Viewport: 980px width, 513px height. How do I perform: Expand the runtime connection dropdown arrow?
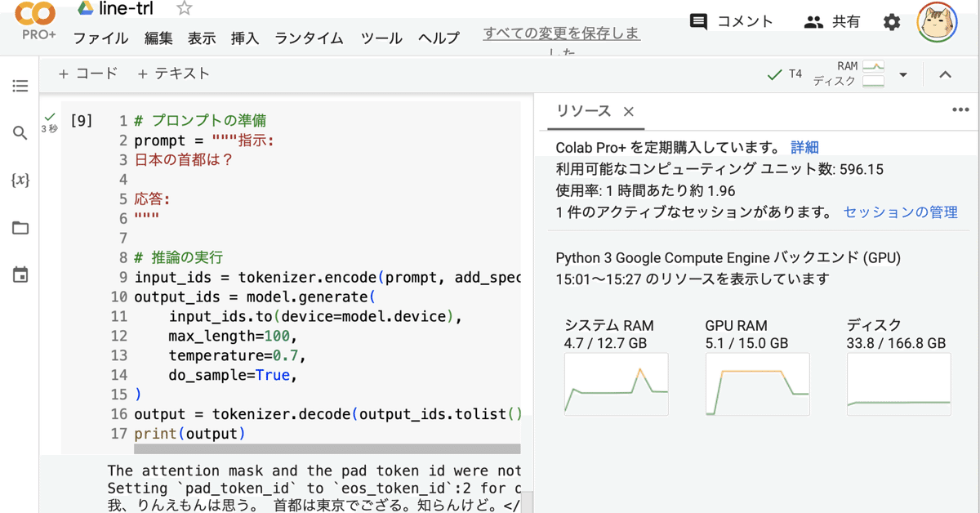[x=903, y=74]
